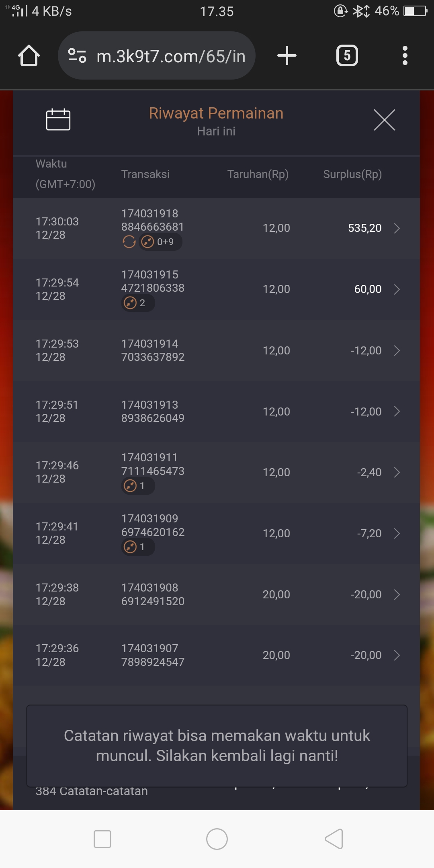434x868 pixels.
Task: Open a new browser tab
Action: click(287, 55)
